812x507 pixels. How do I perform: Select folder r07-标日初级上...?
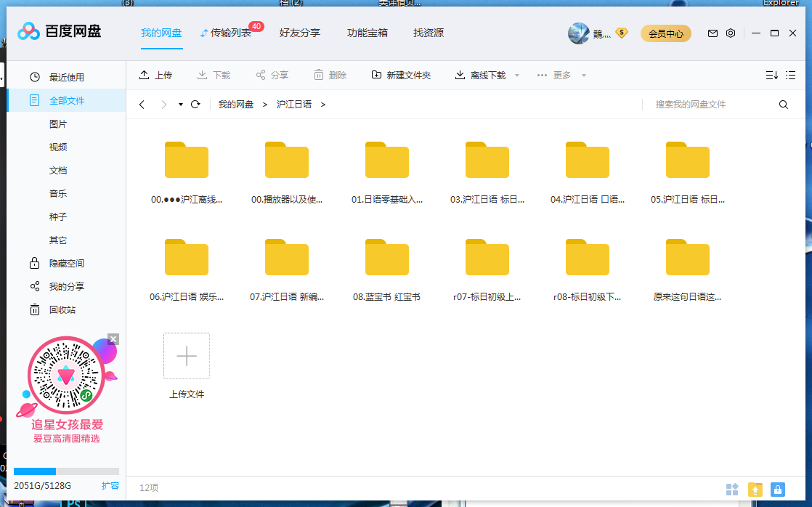487,270
